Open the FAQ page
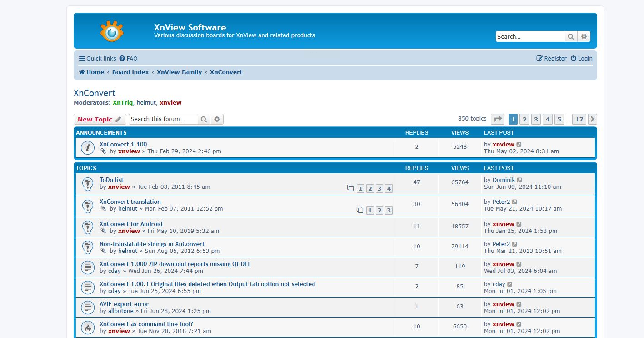The image size is (644, 338). pos(128,58)
